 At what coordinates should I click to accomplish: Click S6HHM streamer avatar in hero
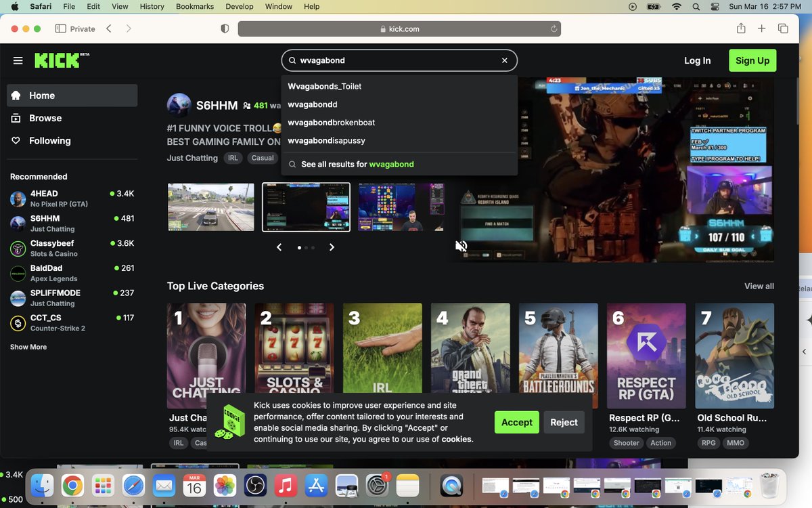[179, 106]
